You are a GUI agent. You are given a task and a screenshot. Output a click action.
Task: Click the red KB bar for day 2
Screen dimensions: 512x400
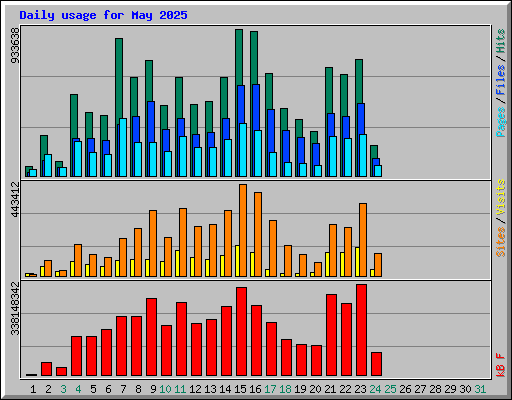tap(46, 369)
